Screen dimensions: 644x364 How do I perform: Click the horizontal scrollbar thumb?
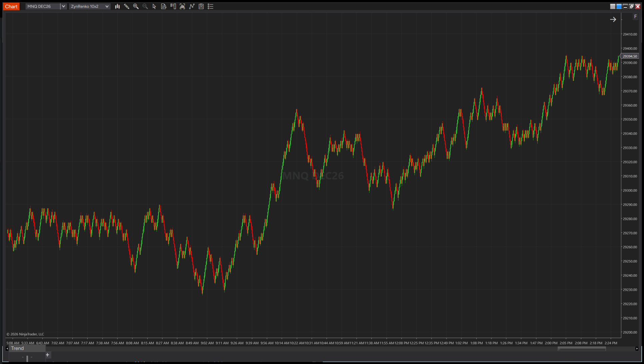582,349
